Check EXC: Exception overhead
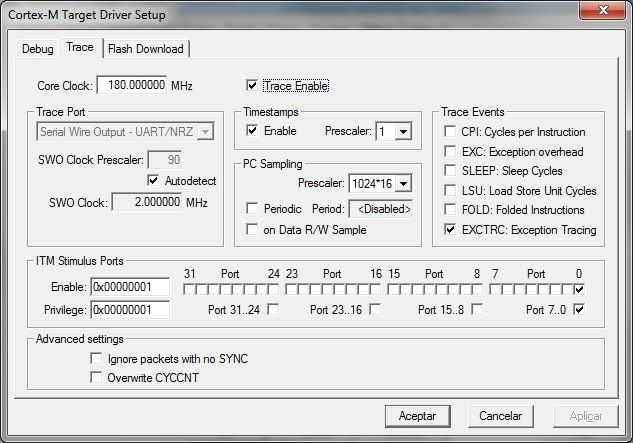Image resolution: width=633 pixels, height=443 pixels. click(x=450, y=151)
